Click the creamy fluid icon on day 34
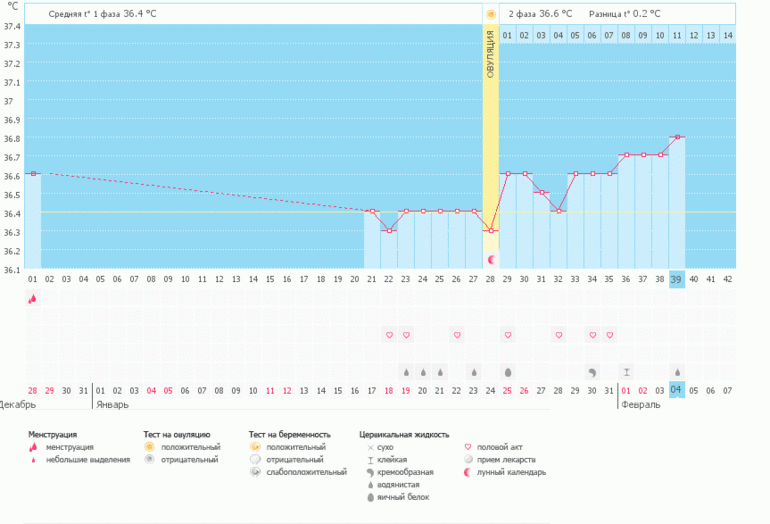This screenshot has width=770, height=524. pos(592,371)
